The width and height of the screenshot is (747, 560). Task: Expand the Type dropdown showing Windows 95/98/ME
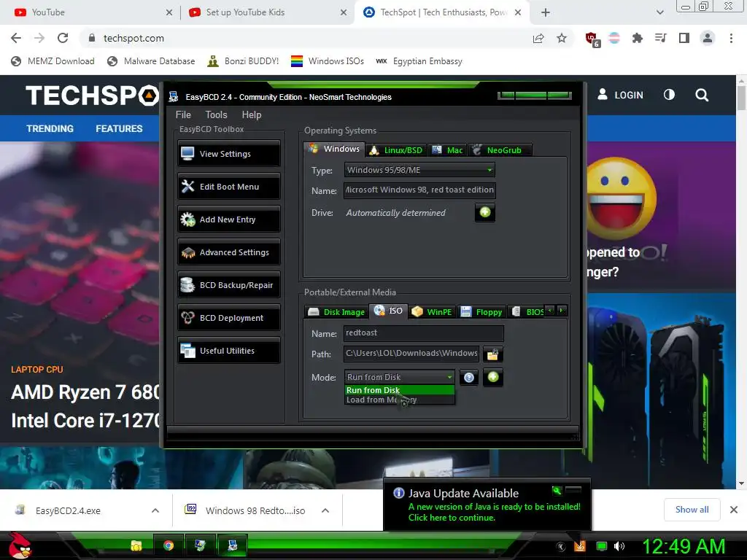(419, 170)
